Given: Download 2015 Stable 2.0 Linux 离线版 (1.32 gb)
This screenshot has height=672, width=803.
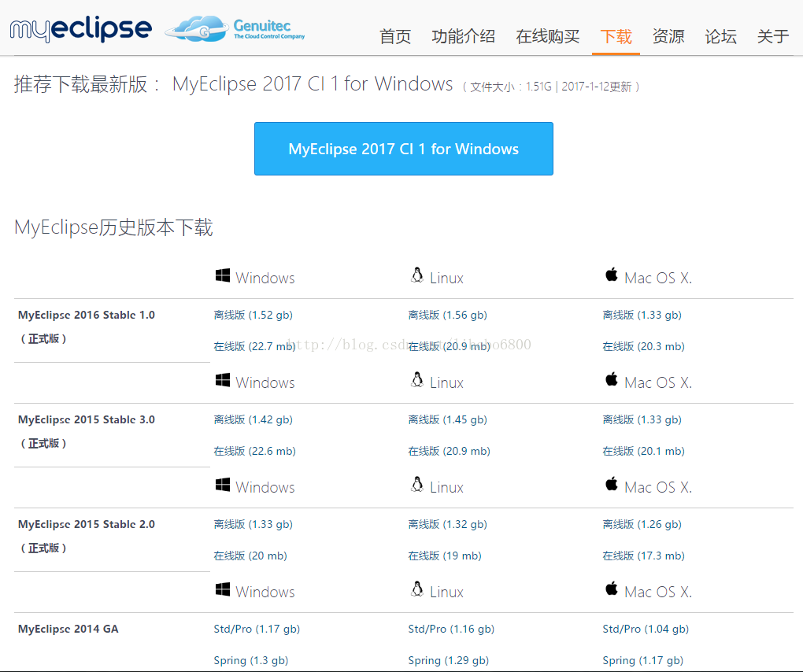Looking at the screenshot, I should [x=448, y=524].
